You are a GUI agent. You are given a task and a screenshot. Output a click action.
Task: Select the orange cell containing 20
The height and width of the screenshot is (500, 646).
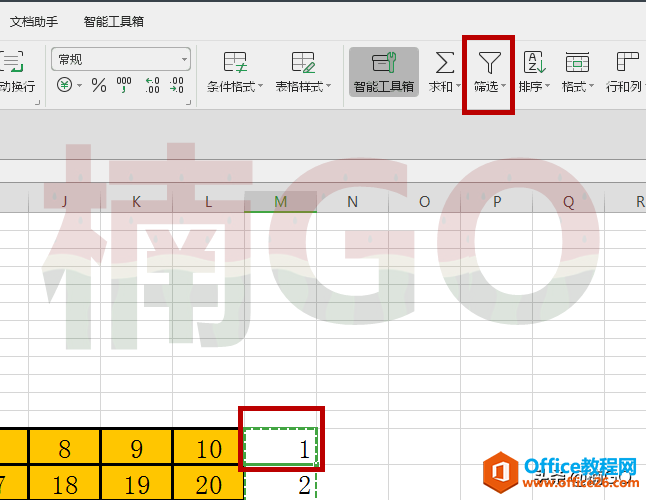(208, 483)
